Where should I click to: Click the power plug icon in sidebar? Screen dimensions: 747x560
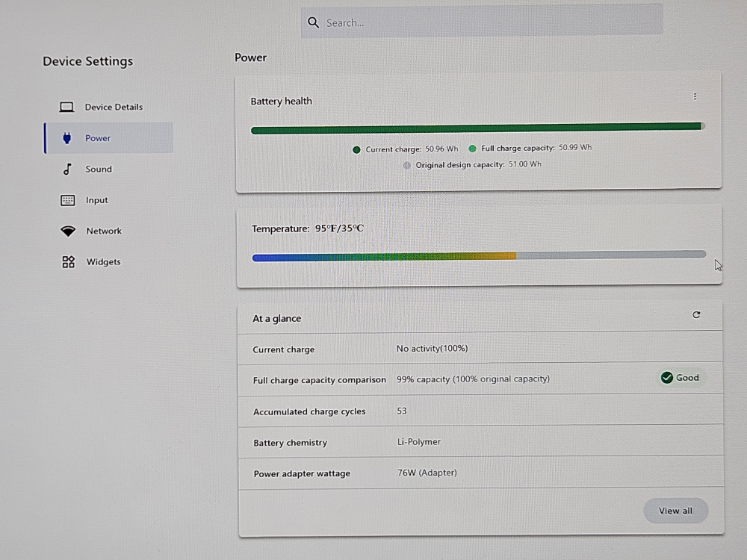66,138
